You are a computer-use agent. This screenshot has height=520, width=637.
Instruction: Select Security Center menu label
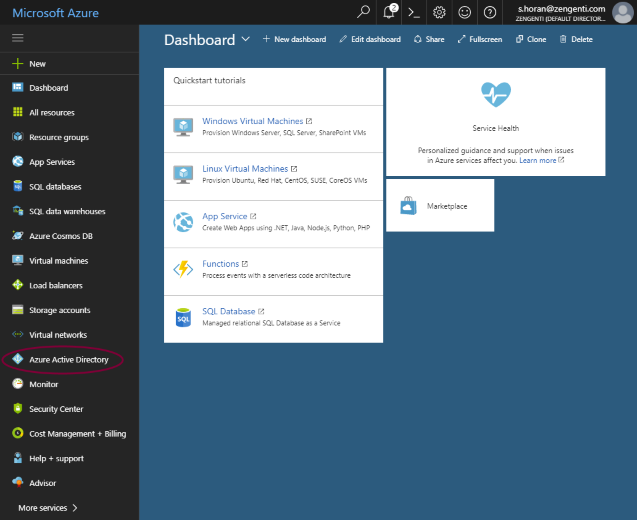56,409
